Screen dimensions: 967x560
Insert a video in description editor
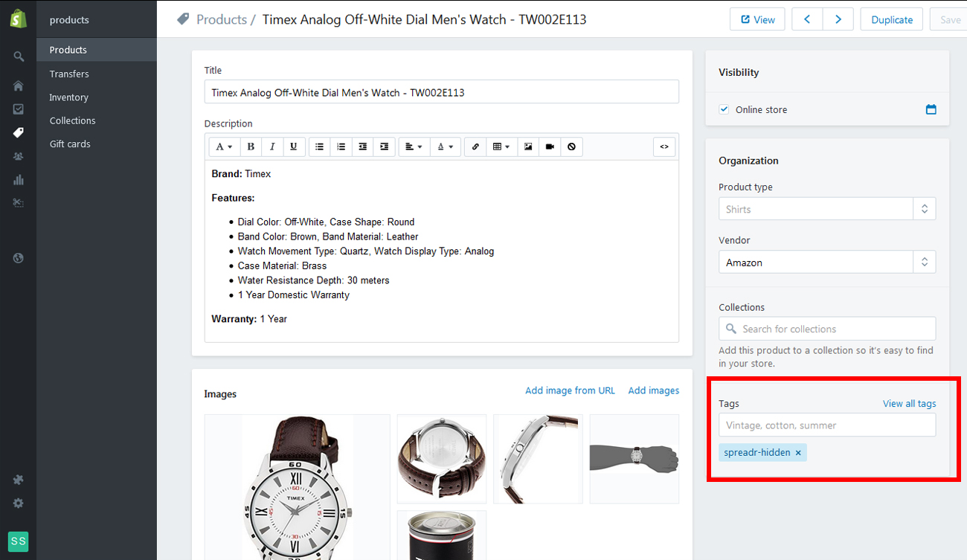pos(550,147)
